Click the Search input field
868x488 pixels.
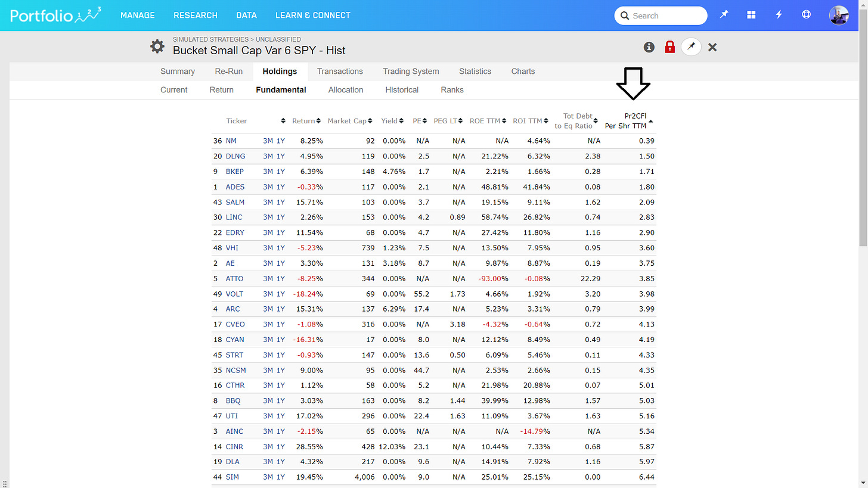pyautogui.click(x=661, y=15)
